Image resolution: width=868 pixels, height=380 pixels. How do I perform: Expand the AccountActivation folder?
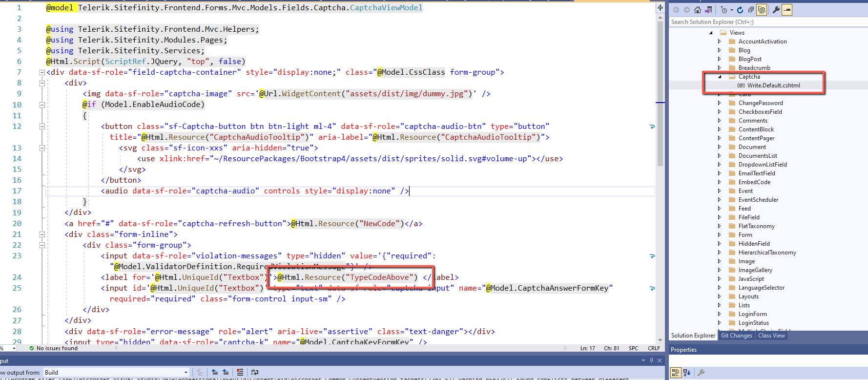(720, 42)
